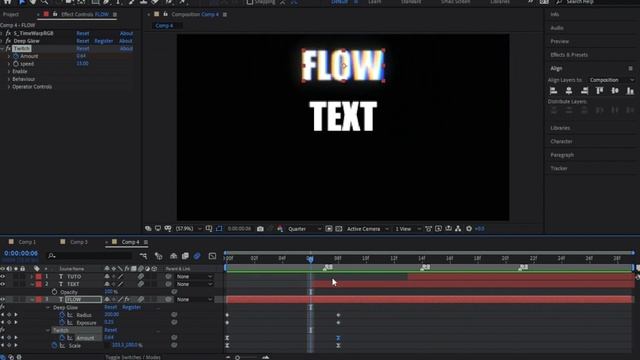This screenshot has height=360, width=640.
Task: Toggle Twitch fx switch in Effect Controls
Action: (x=8, y=49)
